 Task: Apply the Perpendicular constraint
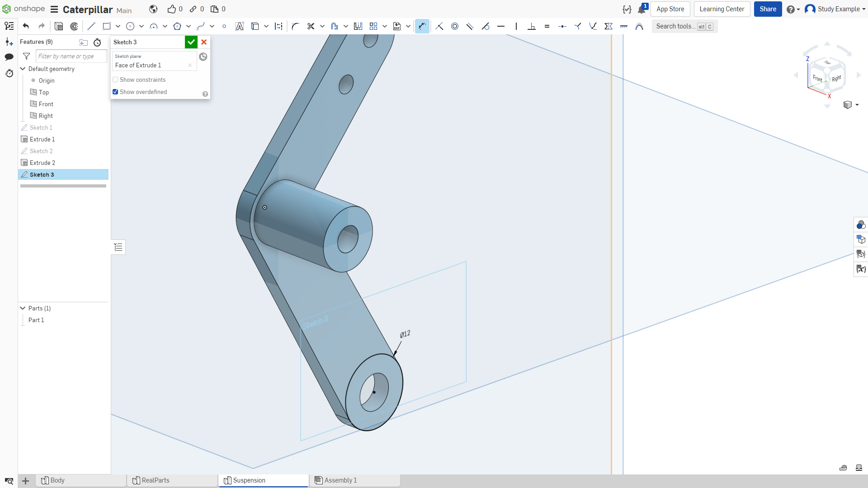[532, 26]
